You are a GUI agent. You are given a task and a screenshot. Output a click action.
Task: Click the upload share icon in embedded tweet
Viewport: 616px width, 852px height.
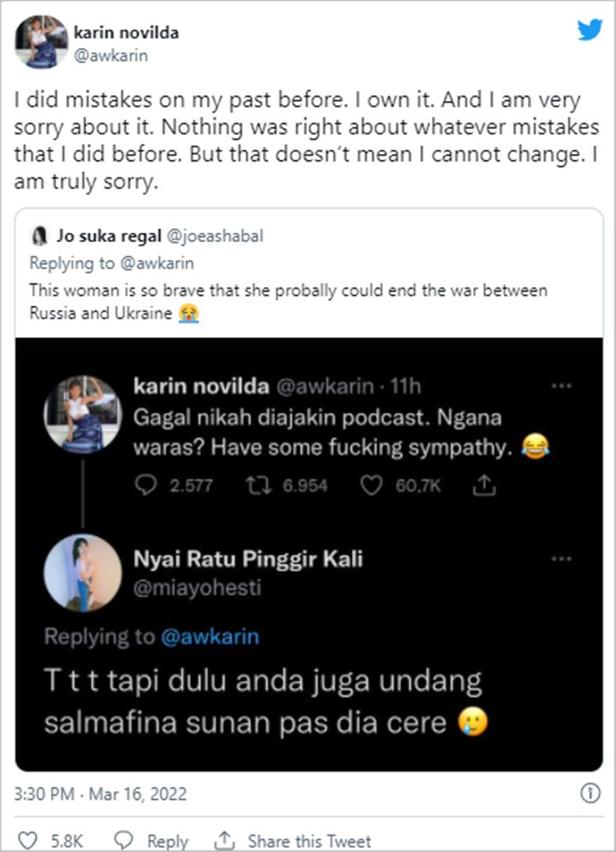point(484,485)
